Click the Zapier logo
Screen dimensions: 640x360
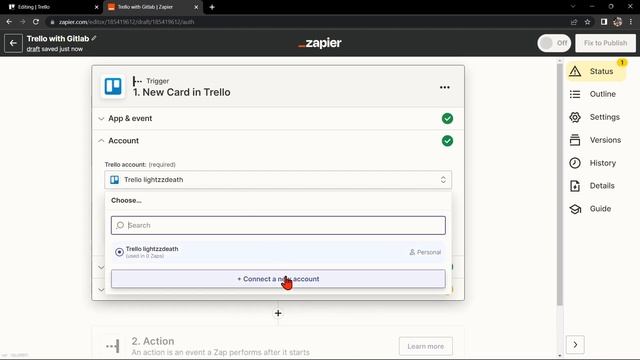[320, 43]
